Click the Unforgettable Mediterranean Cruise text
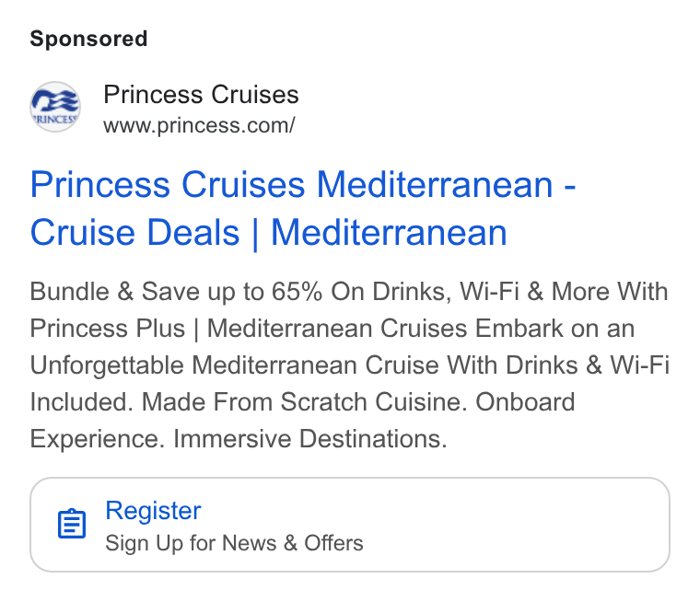The height and width of the screenshot is (602, 700). (x=234, y=365)
